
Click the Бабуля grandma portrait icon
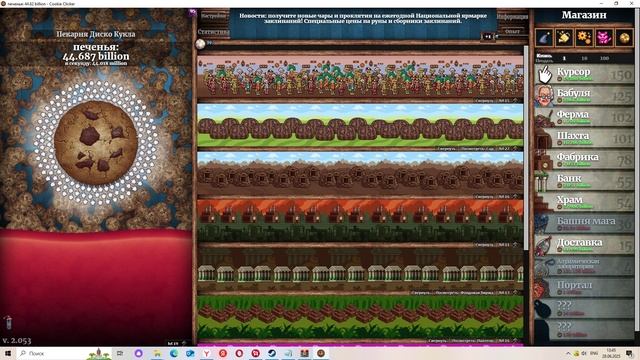click(544, 96)
